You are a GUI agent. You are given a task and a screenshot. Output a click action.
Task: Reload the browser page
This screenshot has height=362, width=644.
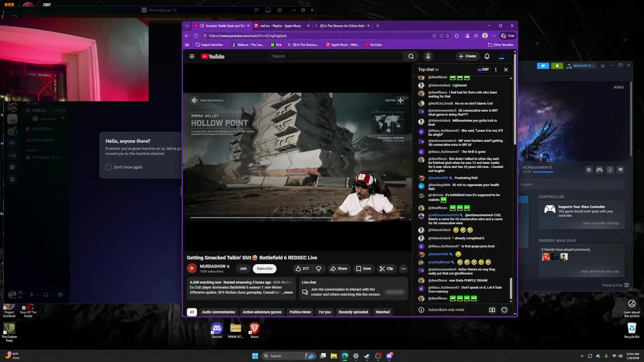[195, 36]
